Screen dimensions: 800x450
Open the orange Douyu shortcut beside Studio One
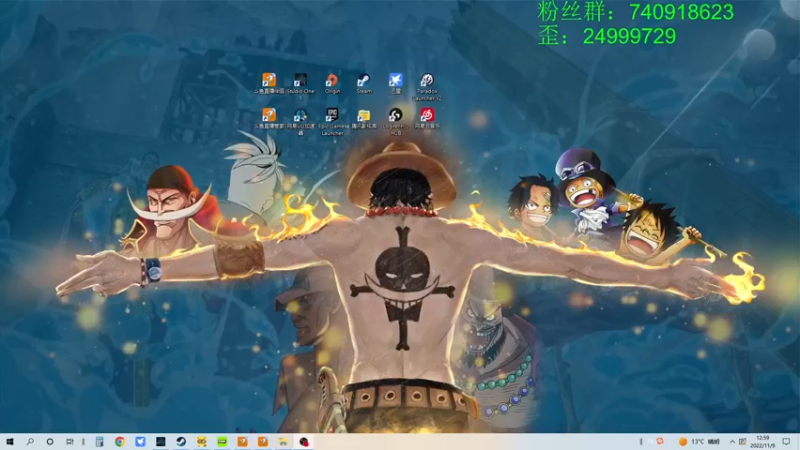point(269,84)
